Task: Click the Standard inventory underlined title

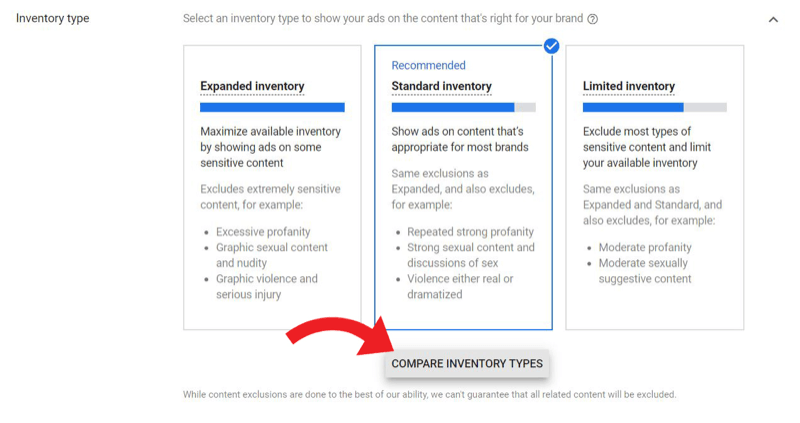Action: (441, 87)
